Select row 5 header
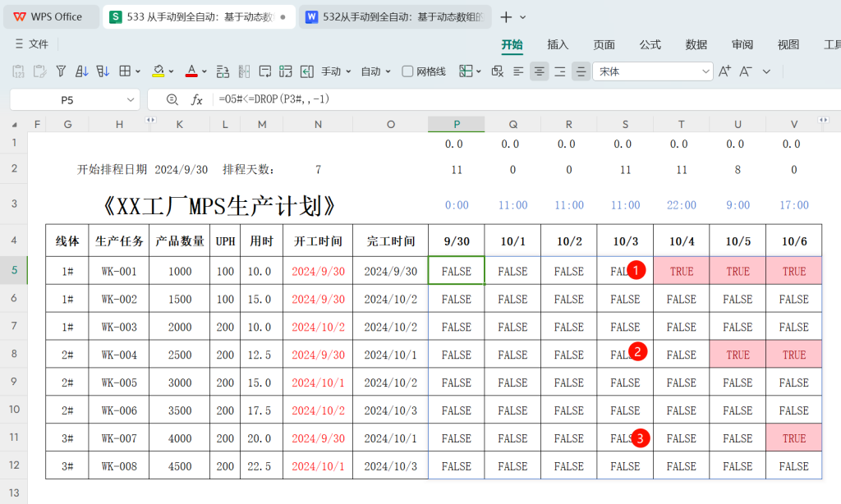 [x=15, y=270]
